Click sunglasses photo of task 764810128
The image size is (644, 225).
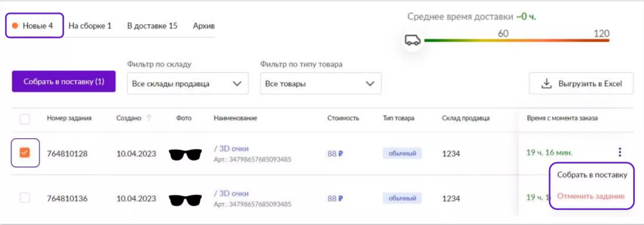click(185, 154)
